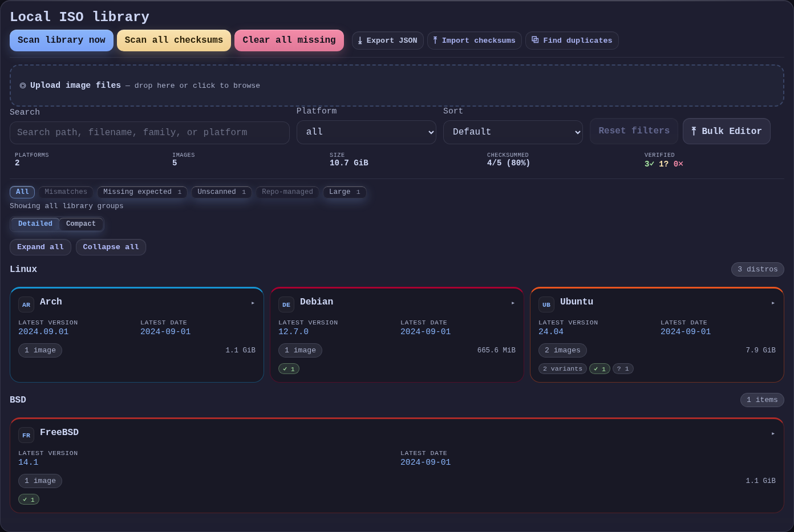
Task: Click the 2 images pill on Ubuntu
Action: (x=562, y=351)
